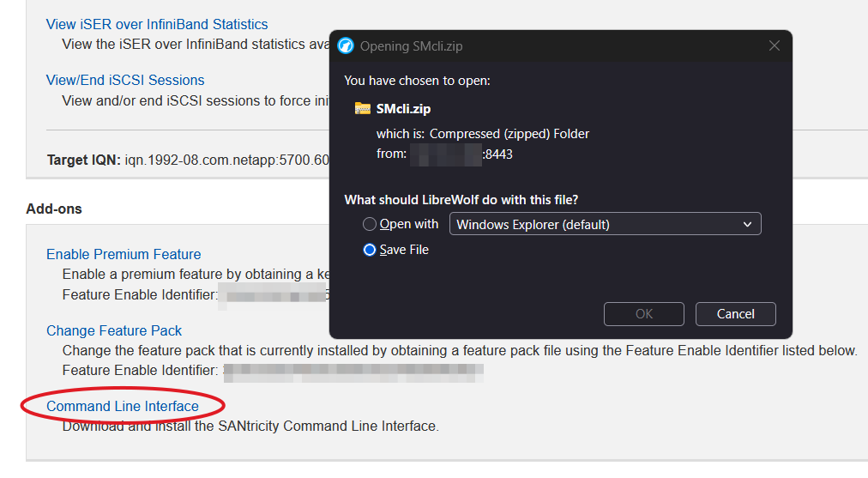Click the Feature Enable Identifier label under Change Feature Pack
Image resolution: width=868 pixels, height=478 pixels.
pyautogui.click(x=140, y=370)
